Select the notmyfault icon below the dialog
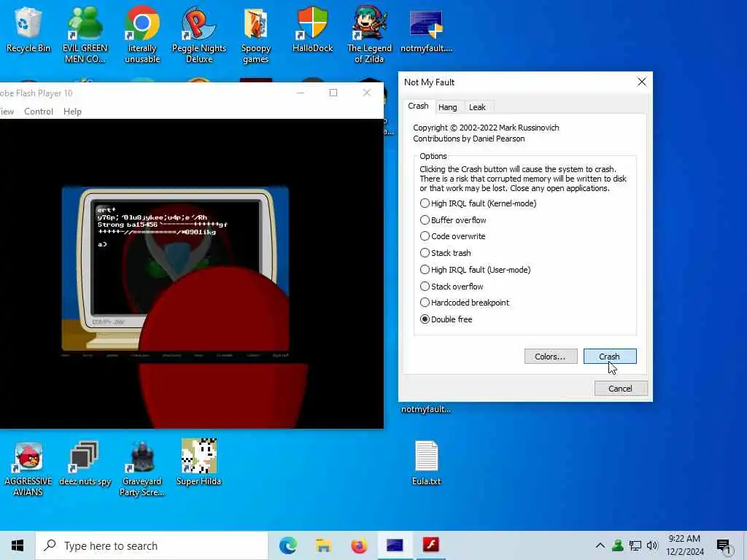 click(426, 409)
